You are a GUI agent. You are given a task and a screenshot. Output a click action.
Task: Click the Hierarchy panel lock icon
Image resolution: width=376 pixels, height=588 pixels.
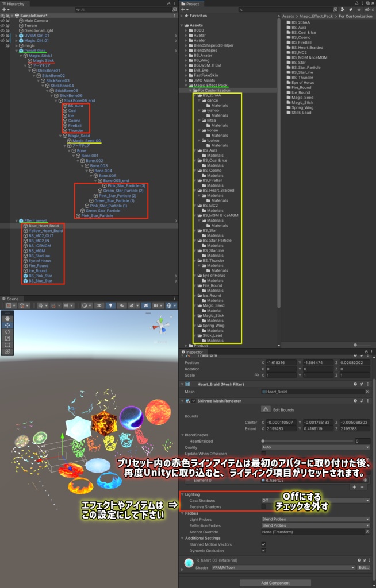168,4
